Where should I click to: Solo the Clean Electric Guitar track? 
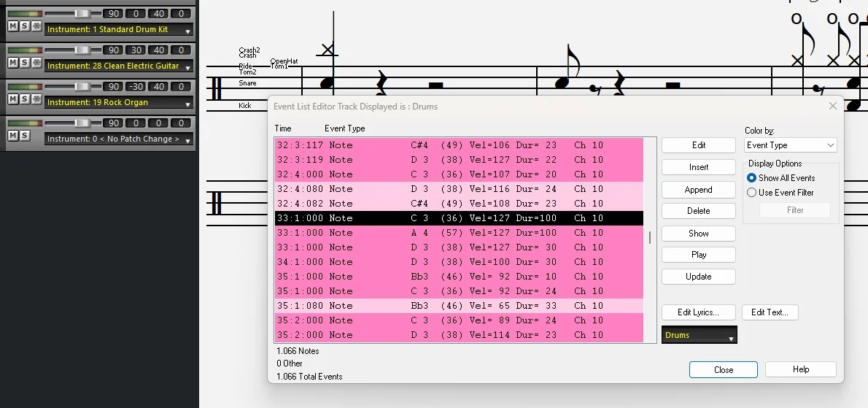[24, 63]
